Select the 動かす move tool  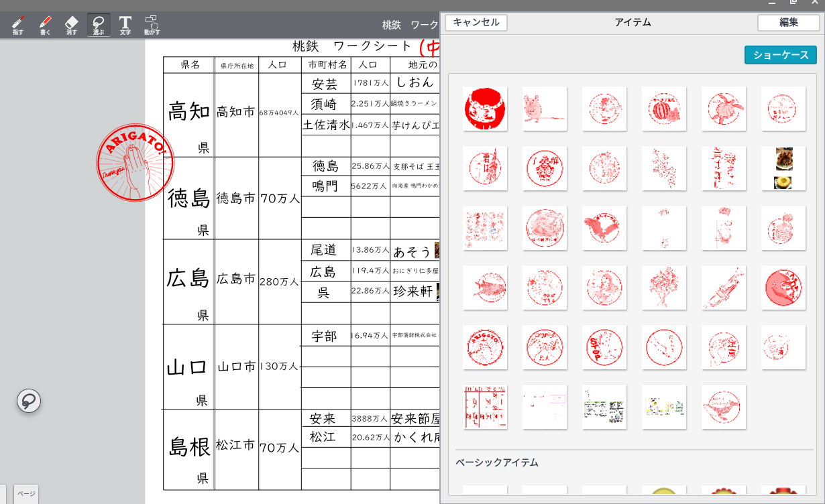point(152,25)
